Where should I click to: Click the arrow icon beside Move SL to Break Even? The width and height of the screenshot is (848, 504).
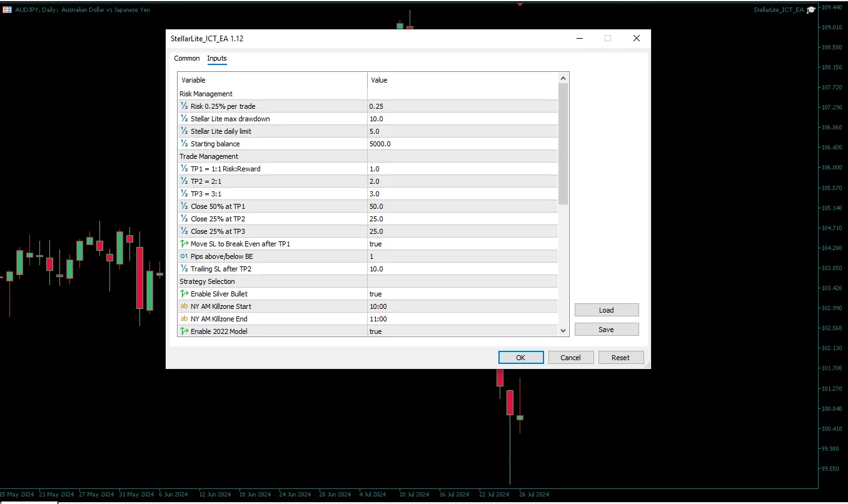[184, 244]
